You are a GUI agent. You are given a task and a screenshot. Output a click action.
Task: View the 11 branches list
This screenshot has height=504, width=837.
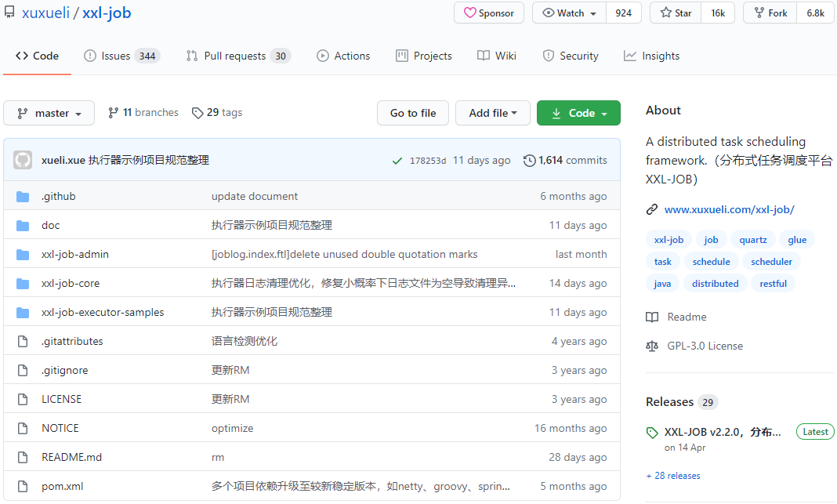pos(143,113)
